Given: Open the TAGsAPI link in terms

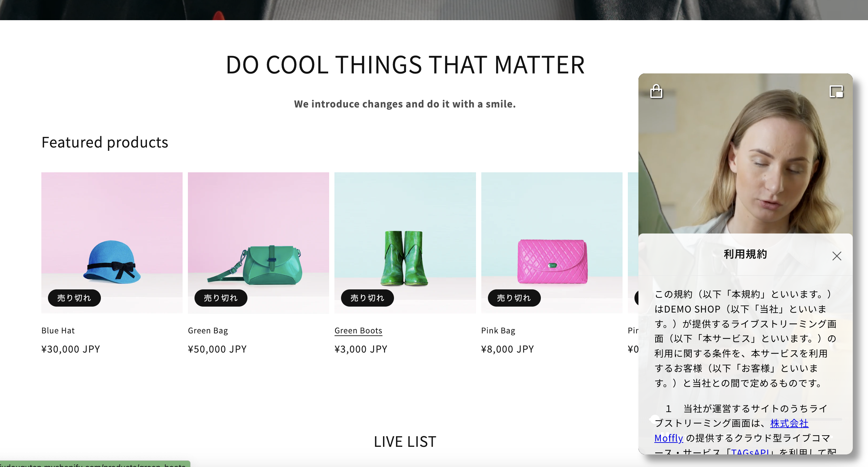Looking at the screenshot, I should [x=749, y=451].
